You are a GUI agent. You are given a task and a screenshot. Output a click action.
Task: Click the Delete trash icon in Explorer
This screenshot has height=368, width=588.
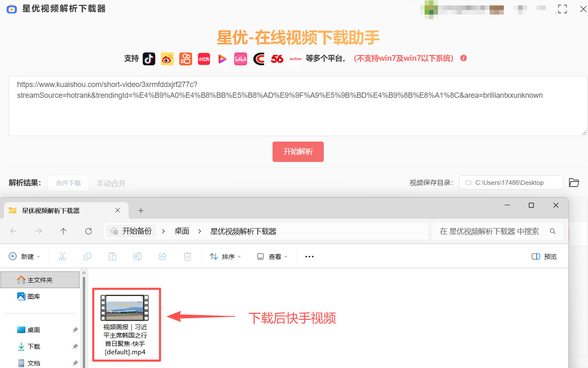pyautogui.click(x=188, y=256)
